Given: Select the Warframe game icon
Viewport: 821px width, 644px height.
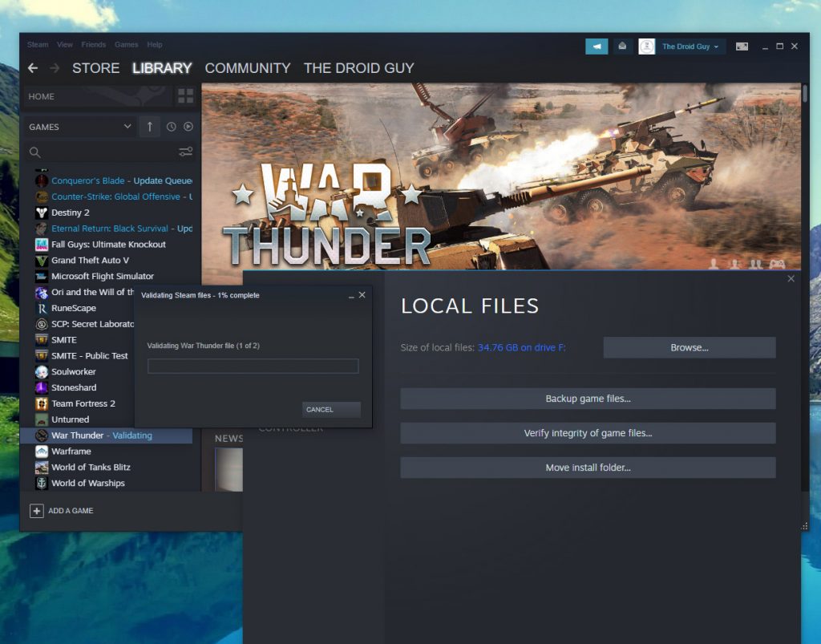Looking at the screenshot, I should click(42, 452).
